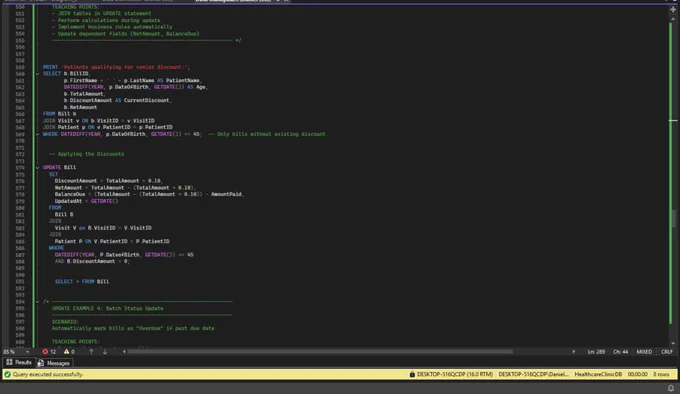Place cursor on PRINT statement line
The height and width of the screenshot is (394, 680).
click(x=116, y=67)
